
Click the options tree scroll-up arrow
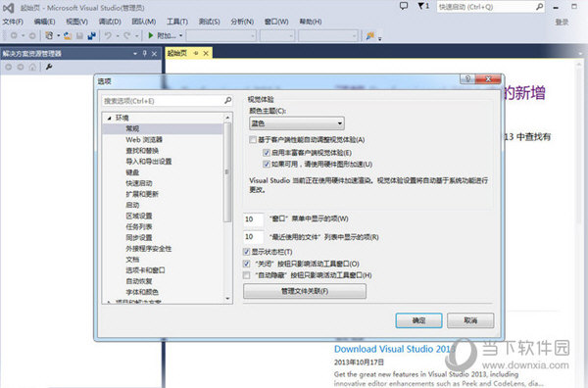(x=227, y=118)
